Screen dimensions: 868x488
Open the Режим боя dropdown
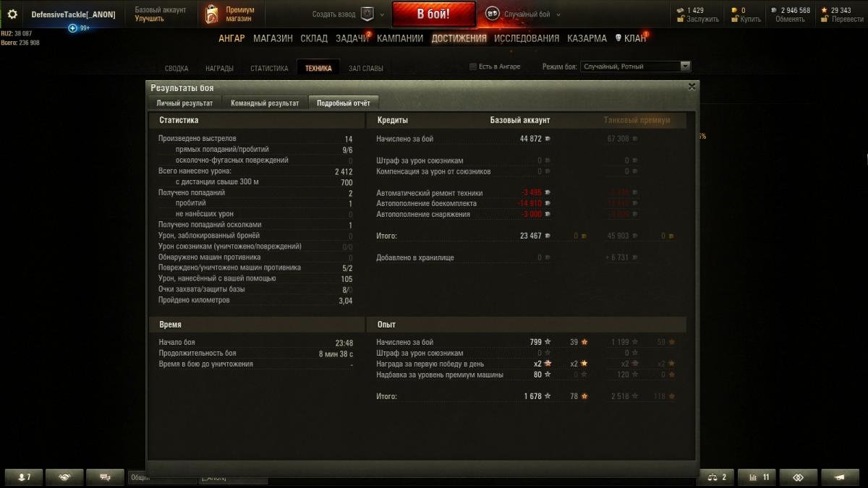click(636, 67)
